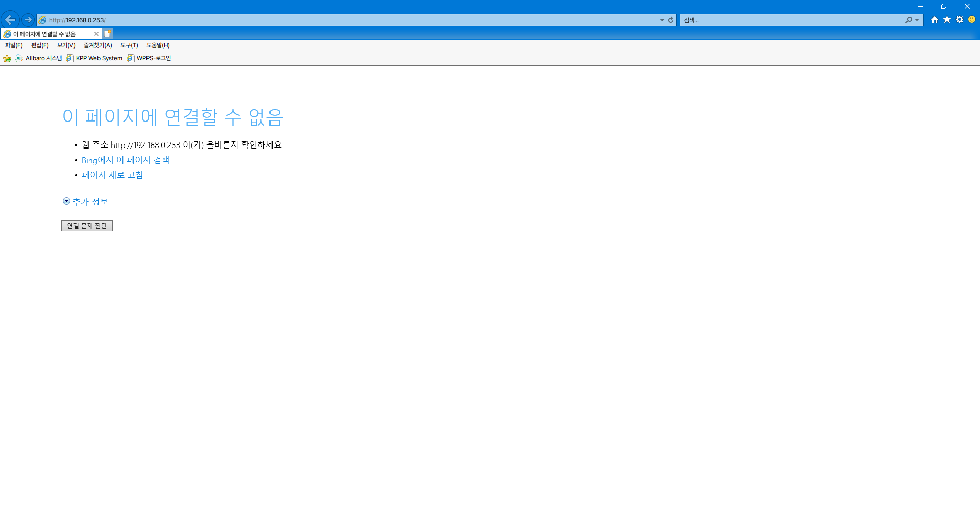Open the Tools gear icon
This screenshot has height=531, width=980.
pyautogui.click(x=960, y=20)
